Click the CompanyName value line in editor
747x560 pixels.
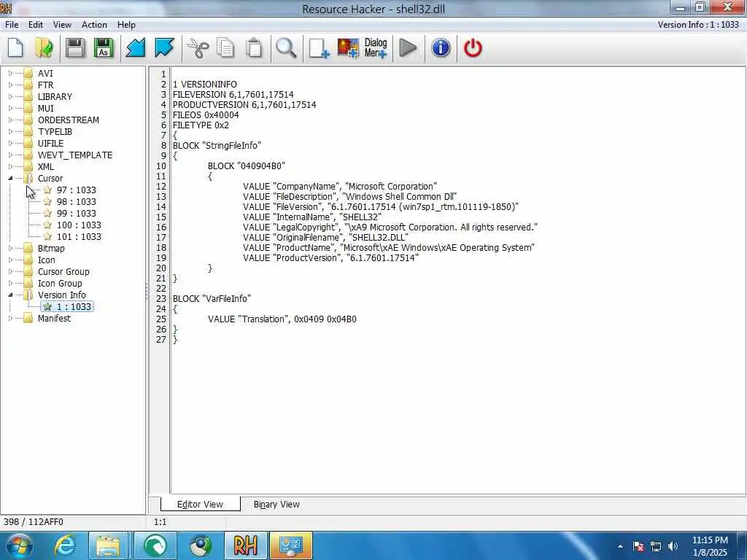[x=340, y=186]
